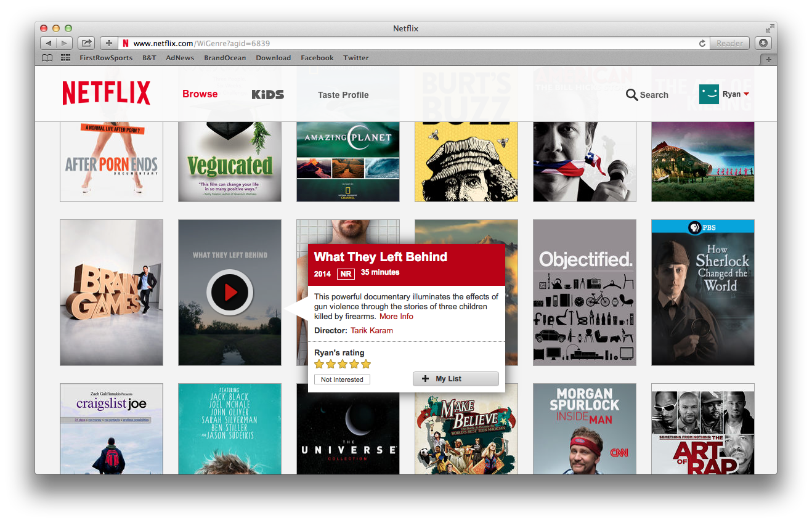The height and width of the screenshot is (523, 812).
Task: Open a new tab with plus button
Action: tap(768, 59)
